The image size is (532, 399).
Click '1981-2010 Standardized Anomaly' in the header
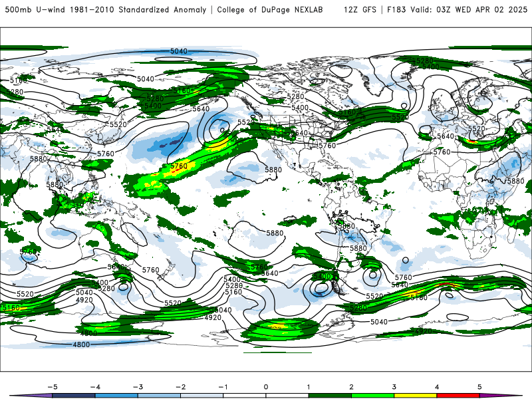138,10
